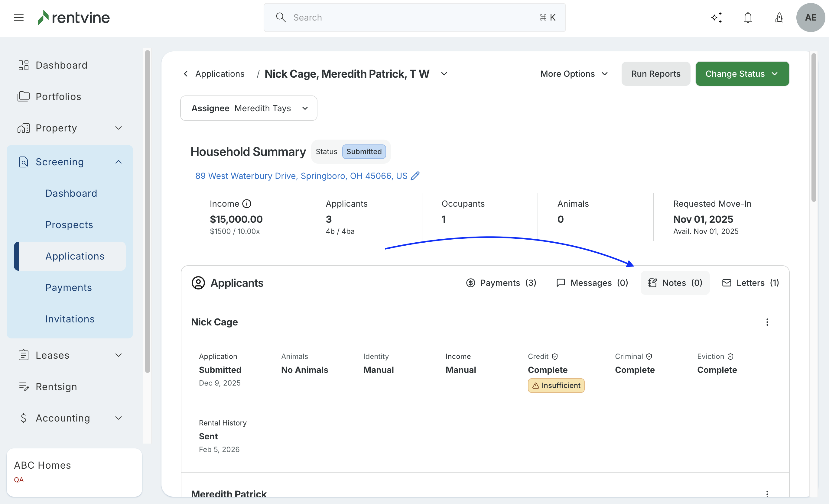Screen dimensions: 829x504
Task: Open the notifications bell icon
Action: (x=748, y=18)
